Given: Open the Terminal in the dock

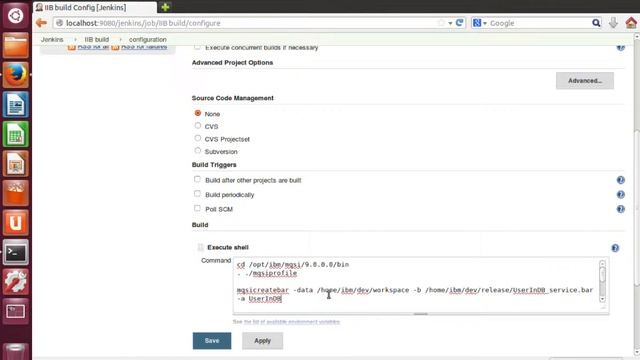Looking at the screenshot, I should point(16,253).
